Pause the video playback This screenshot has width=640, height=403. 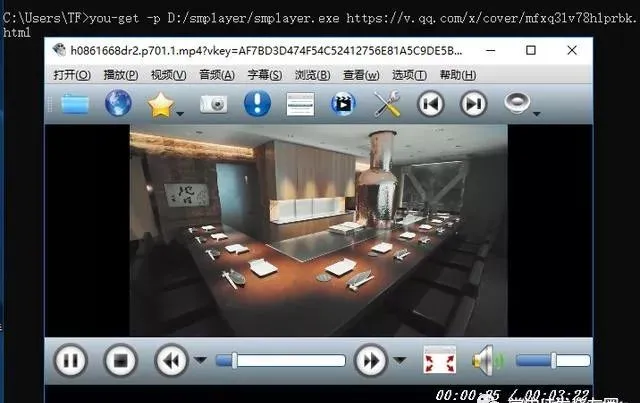pos(70,360)
